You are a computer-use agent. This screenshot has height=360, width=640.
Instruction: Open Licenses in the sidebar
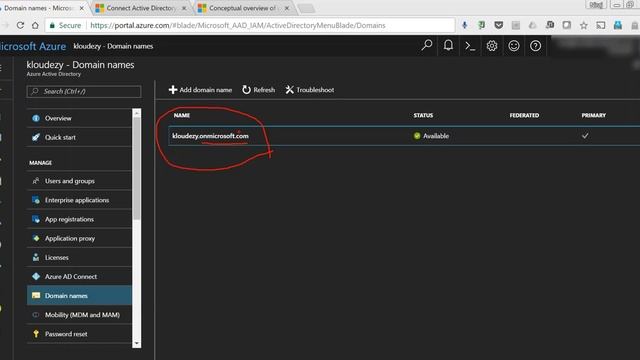(79, 258)
